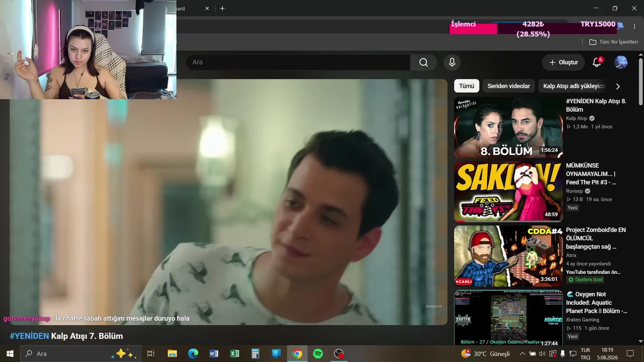Show hidden system tray icons

pyautogui.click(x=522, y=353)
